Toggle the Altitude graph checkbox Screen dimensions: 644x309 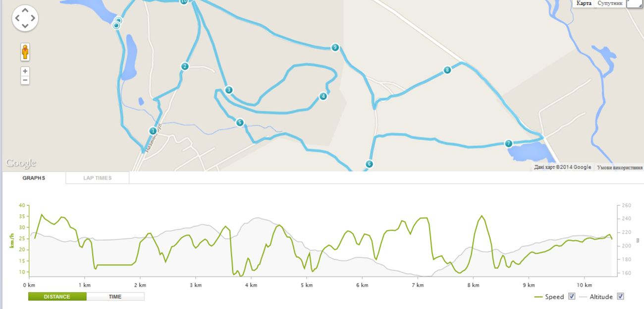(x=620, y=297)
